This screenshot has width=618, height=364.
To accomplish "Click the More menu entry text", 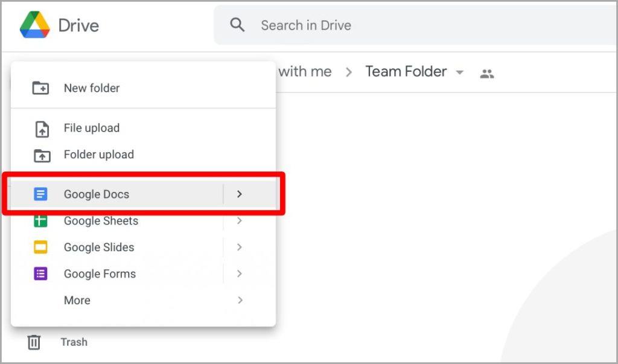I will coord(77,300).
